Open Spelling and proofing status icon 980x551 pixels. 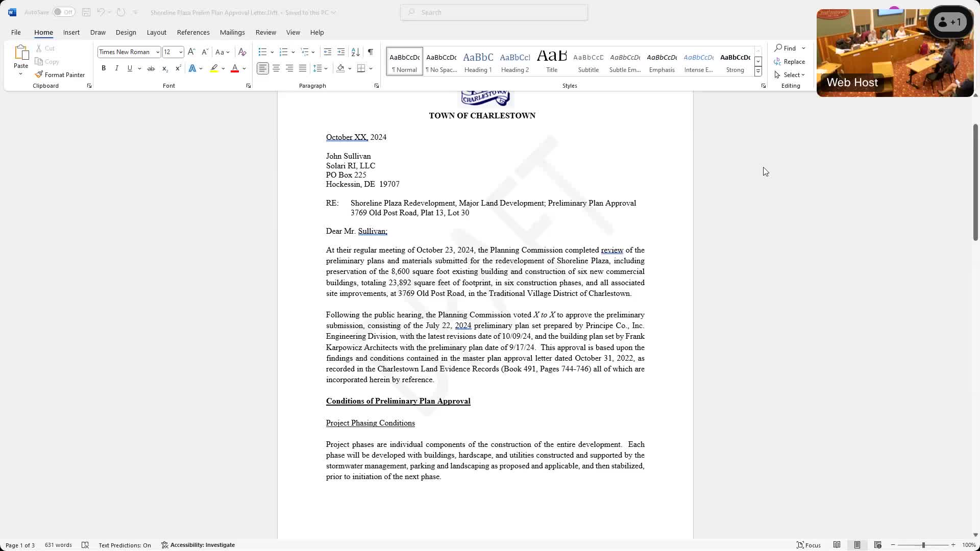pos(85,545)
